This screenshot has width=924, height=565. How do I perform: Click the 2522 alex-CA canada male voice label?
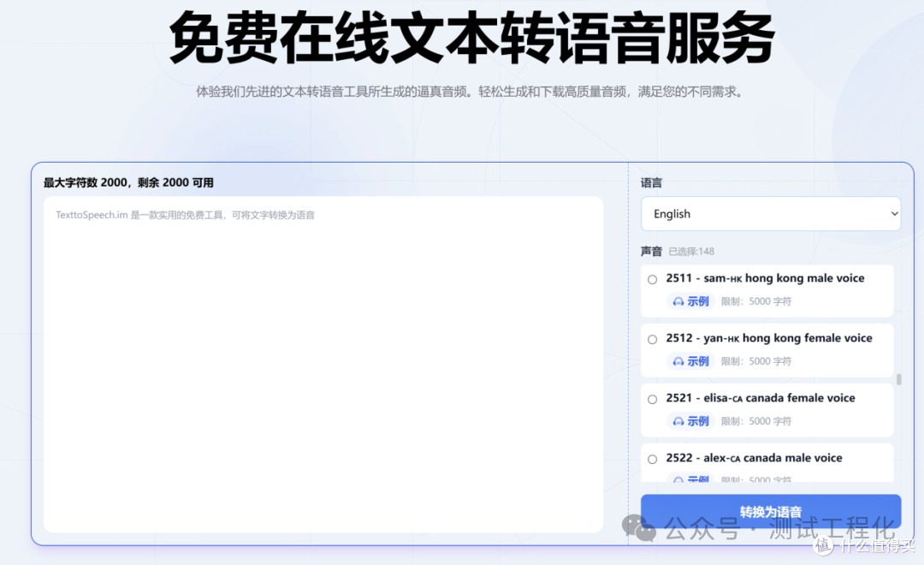[x=754, y=458]
